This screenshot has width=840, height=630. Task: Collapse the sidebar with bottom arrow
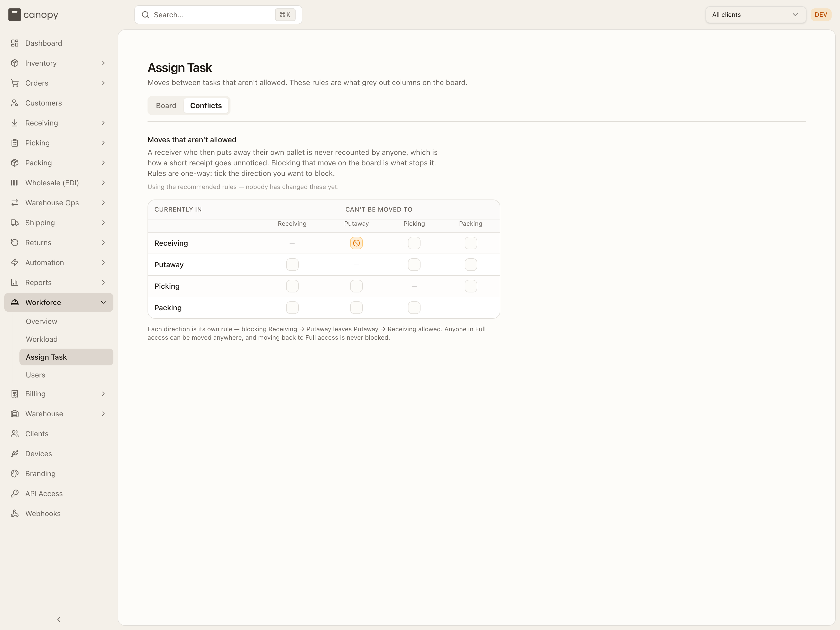coord(59,619)
